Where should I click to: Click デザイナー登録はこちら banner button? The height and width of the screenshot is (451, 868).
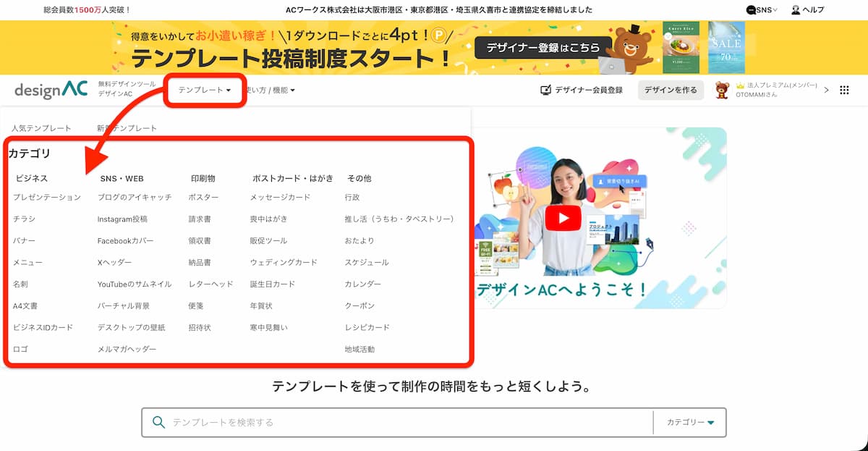pyautogui.click(x=542, y=48)
